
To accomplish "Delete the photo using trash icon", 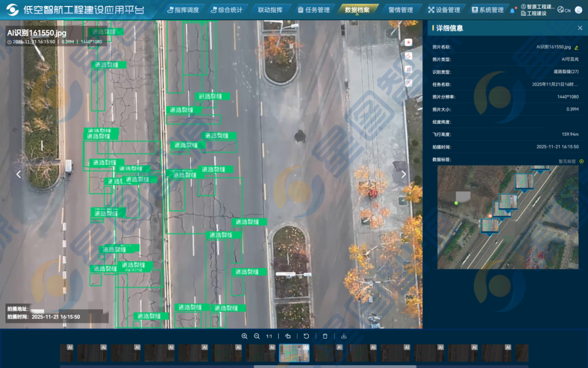I will click(x=325, y=336).
